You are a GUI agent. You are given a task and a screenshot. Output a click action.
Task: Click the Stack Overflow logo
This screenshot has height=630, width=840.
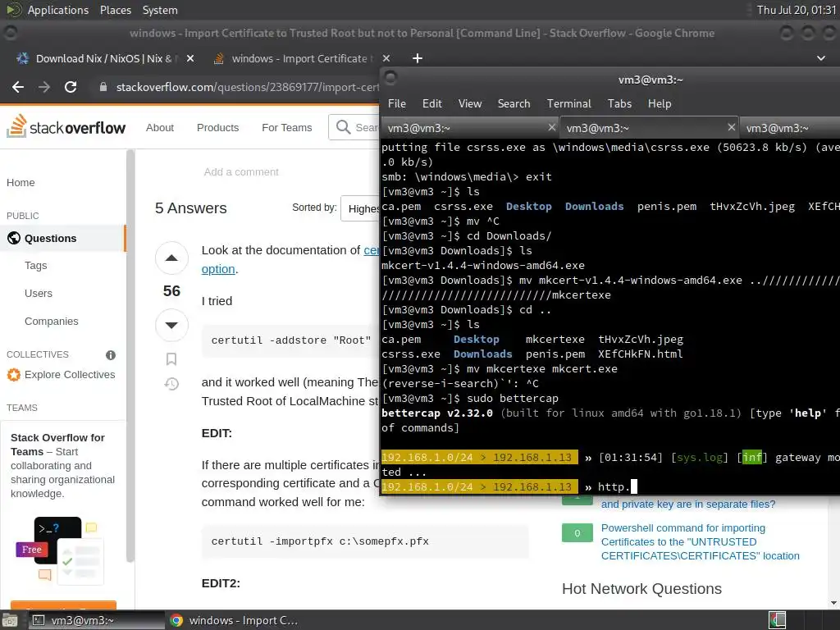pyautogui.click(x=66, y=126)
